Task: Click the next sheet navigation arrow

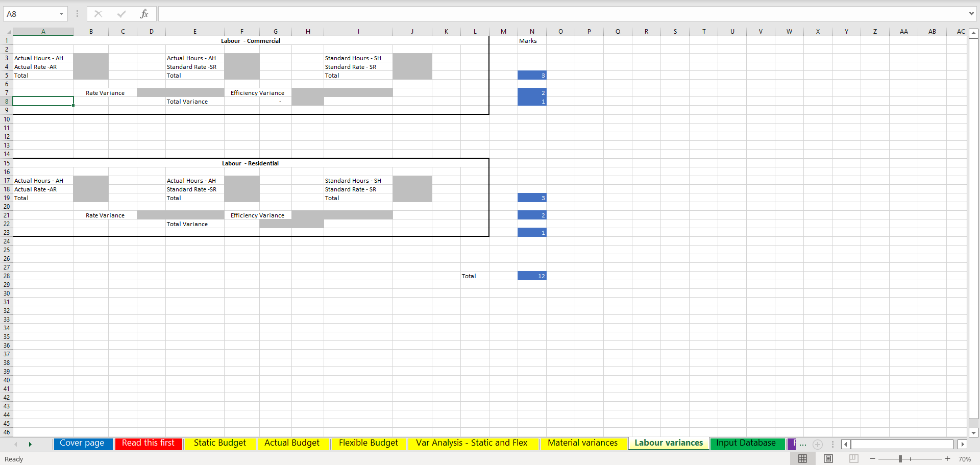Action: (30, 445)
